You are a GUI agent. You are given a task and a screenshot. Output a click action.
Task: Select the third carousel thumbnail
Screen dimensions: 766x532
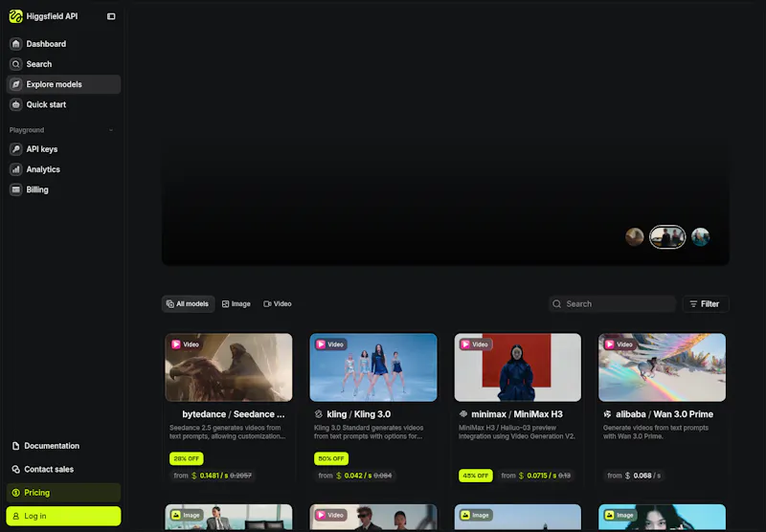click(700, 237)
